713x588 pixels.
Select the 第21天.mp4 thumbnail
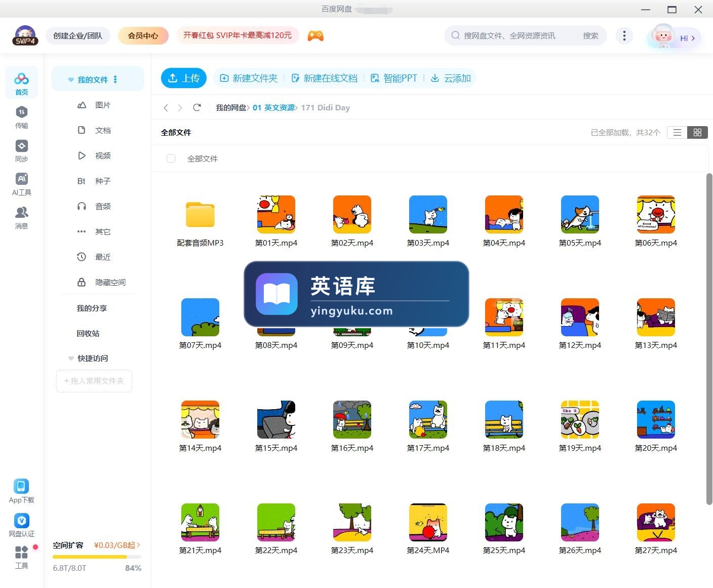coord(200,522)
